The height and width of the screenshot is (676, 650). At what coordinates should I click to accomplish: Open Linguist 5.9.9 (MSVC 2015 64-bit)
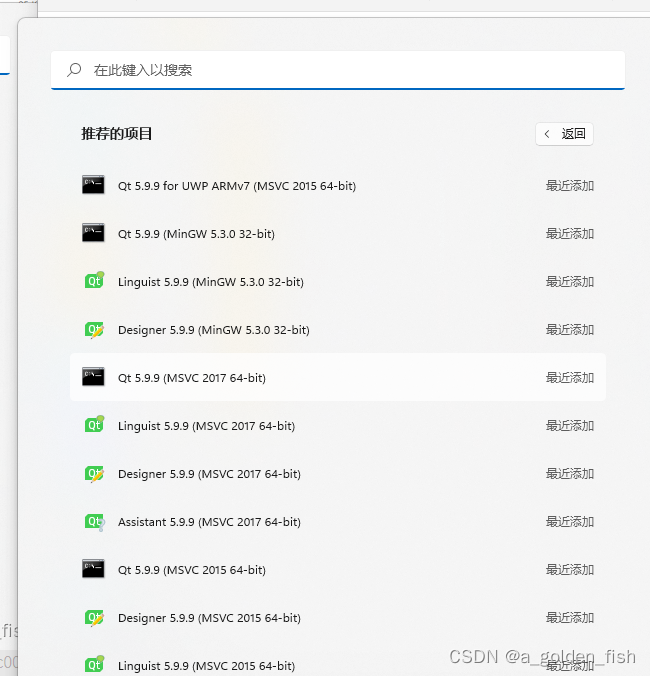[338, 666]
